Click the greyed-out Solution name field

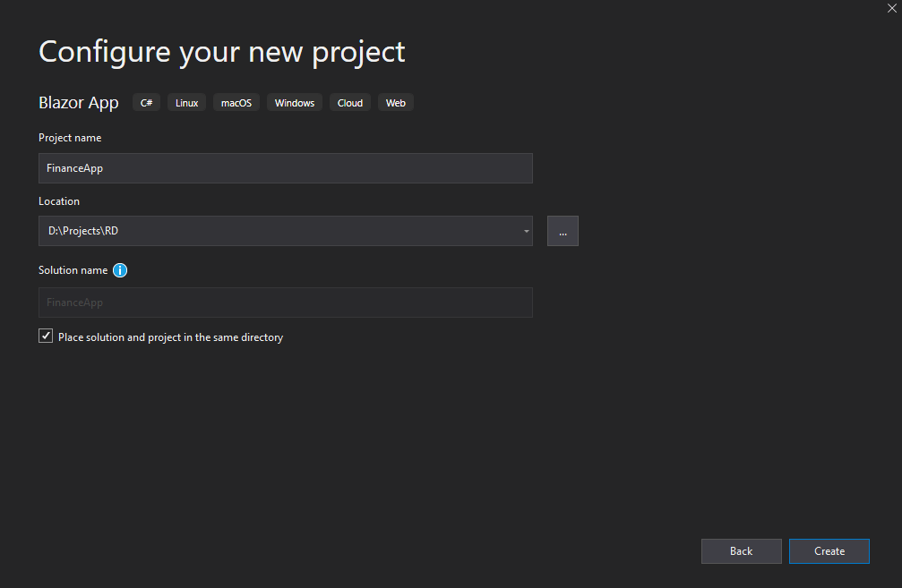click(x=285, y=303)
